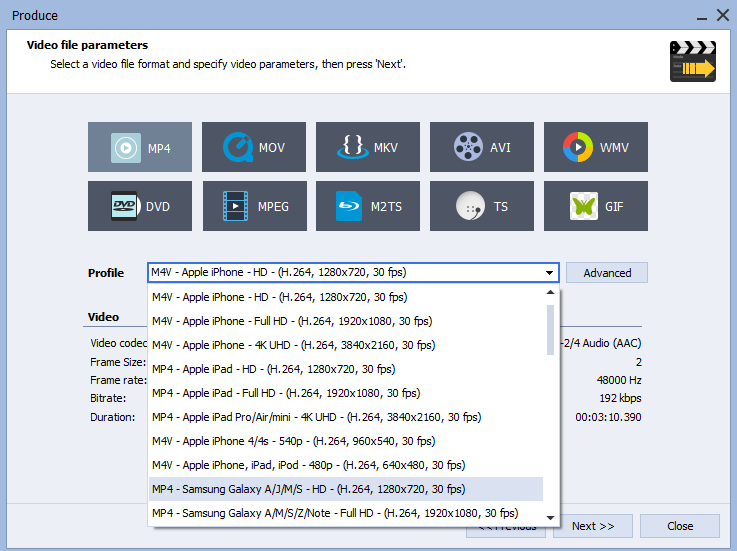Screen dimensions: 737x551
Task: Open Advanced profile settings
Action: (607, 273)
